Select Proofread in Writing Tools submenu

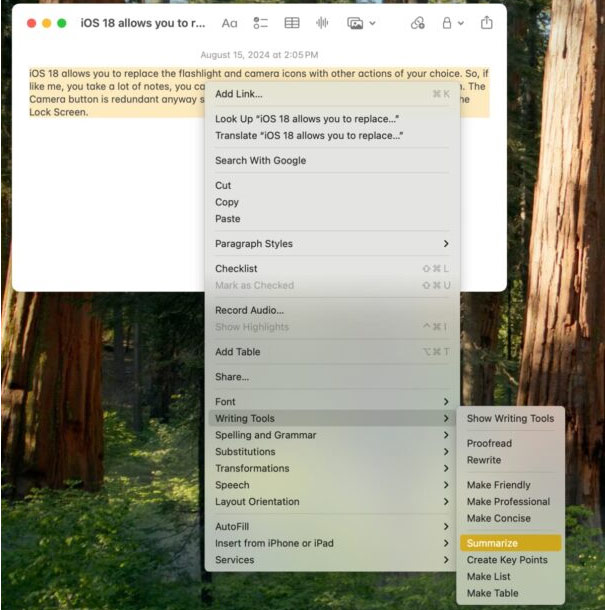click(x=510, y=443)
